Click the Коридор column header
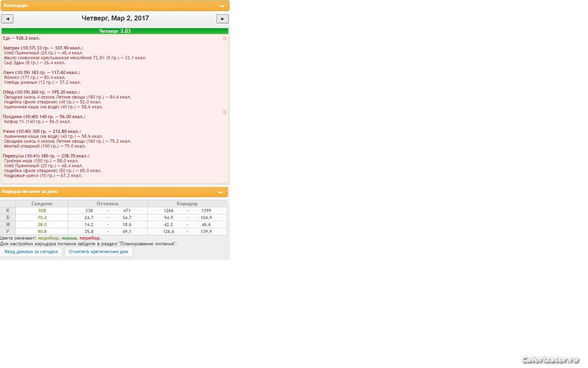Viewport: 588px width, 368px height. click(x=187, y=204)
